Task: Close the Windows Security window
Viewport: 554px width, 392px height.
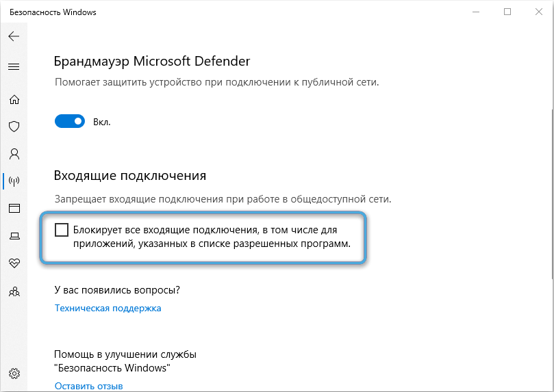Action: pyautogui.click(x=538, y=12)
